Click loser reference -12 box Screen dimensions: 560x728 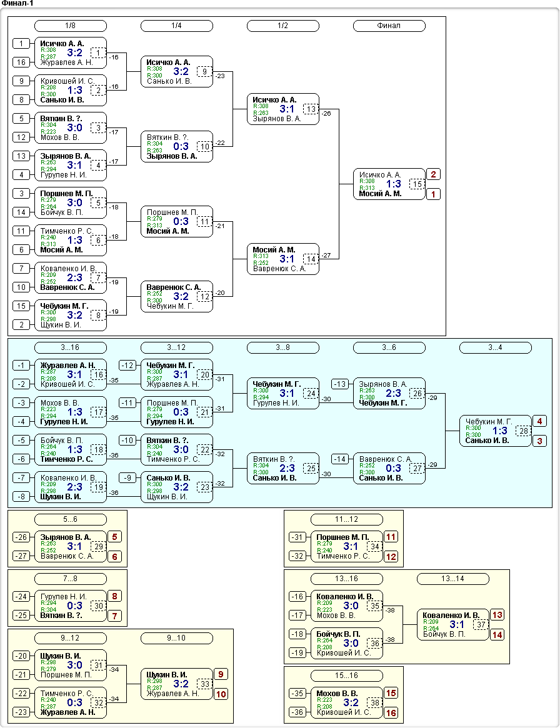click(x=127, y=366)
